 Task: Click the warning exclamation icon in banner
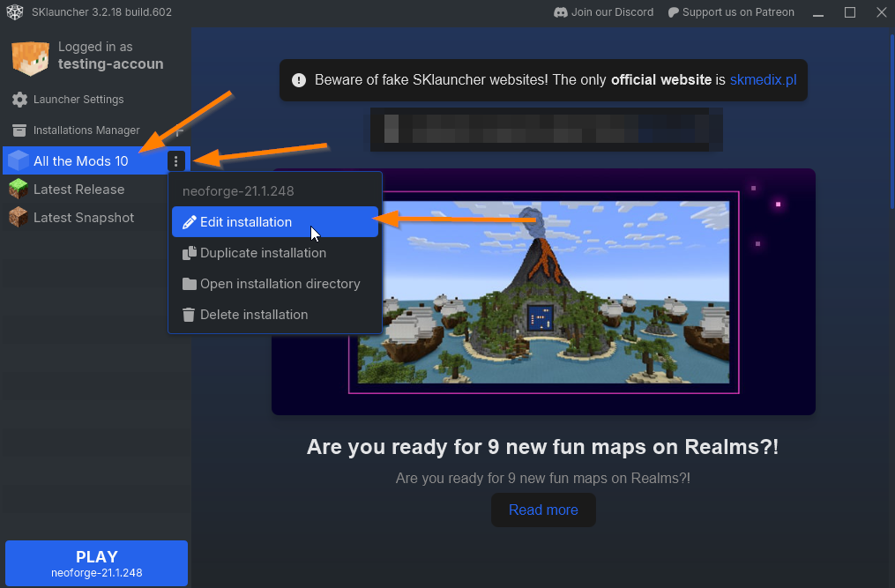point(299,80)
